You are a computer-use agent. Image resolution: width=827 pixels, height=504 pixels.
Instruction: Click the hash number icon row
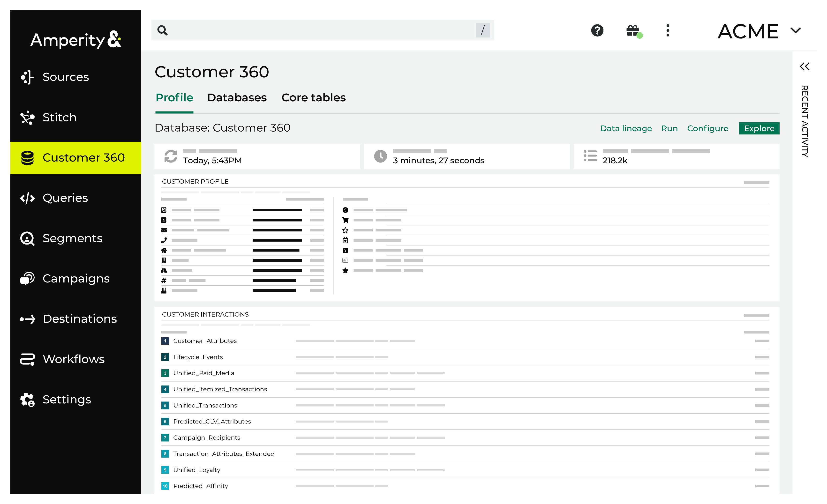point(242,281)
